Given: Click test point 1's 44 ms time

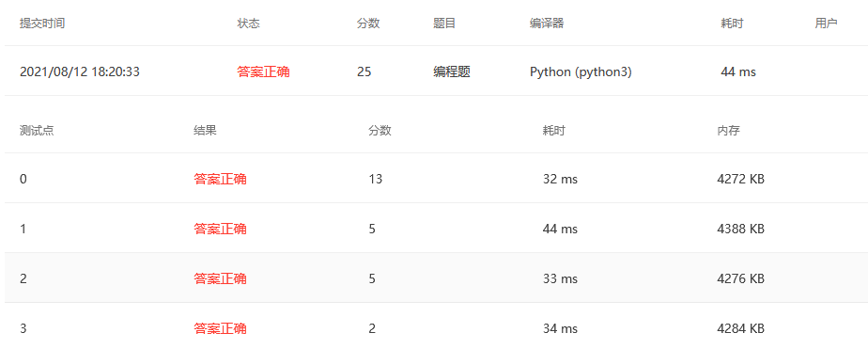Looking at the screenshot, I should tap(560, 229).
